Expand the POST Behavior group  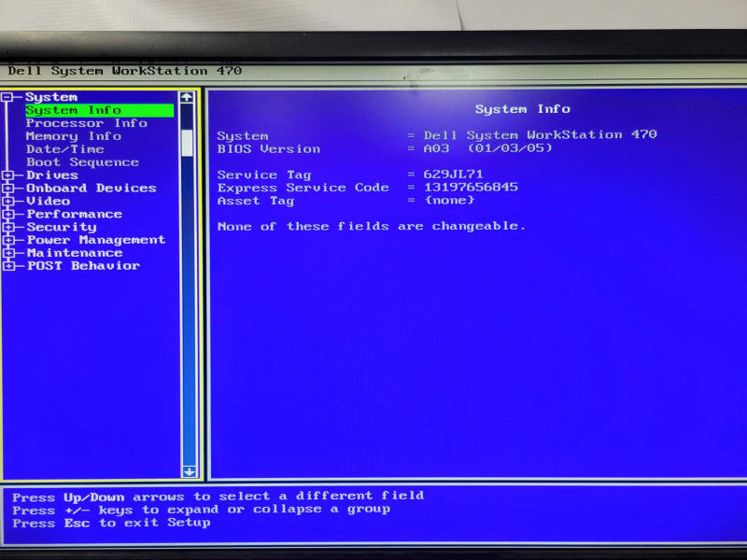click(x=8, y=266)
